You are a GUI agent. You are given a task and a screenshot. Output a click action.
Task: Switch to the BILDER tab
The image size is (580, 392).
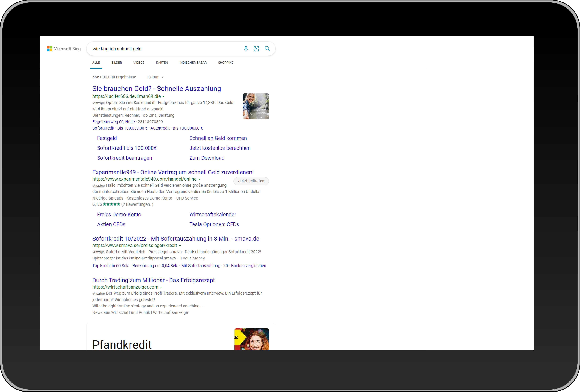click(x=117, y=63)
